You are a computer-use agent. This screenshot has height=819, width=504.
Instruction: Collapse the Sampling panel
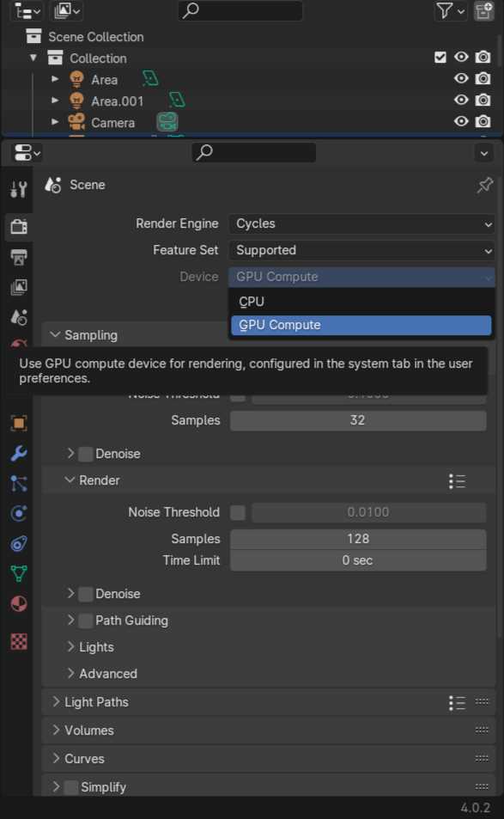55,334
